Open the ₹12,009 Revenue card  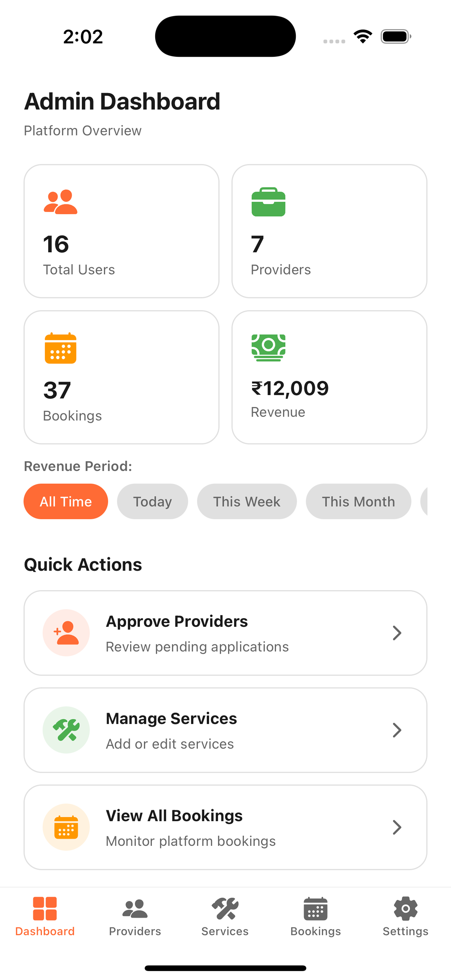point(329,377)
